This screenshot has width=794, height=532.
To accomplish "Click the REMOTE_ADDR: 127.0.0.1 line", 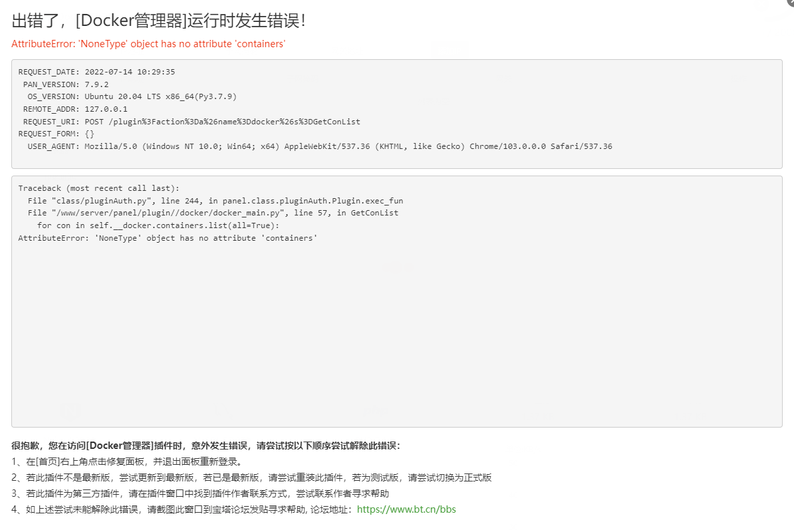I will pos(75,109).
